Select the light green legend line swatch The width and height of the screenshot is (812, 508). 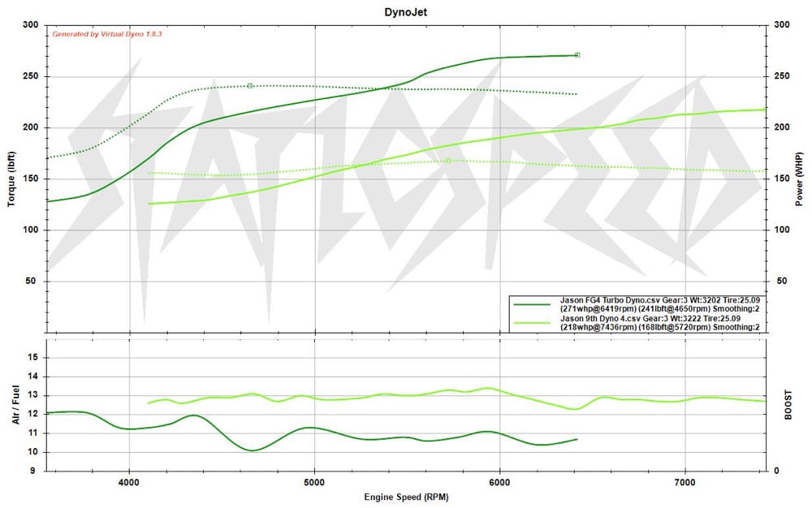coord(533,323)
